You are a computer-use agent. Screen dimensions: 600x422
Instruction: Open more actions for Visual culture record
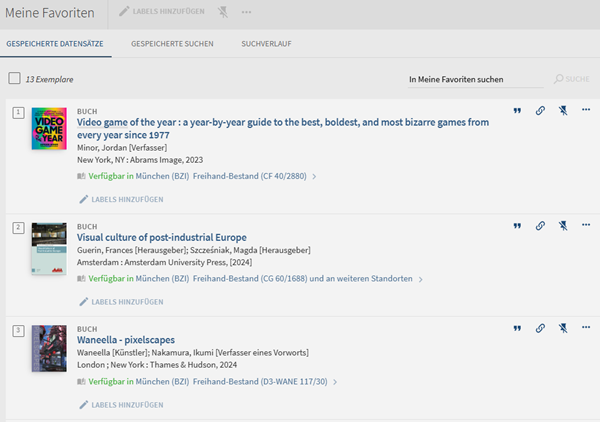coord(586,225)
